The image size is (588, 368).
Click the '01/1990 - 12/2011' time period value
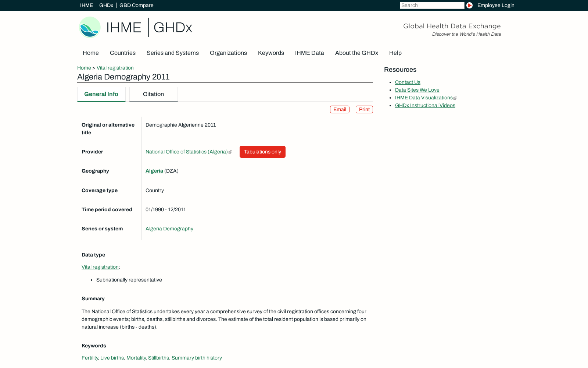click(x=166, y=210)
